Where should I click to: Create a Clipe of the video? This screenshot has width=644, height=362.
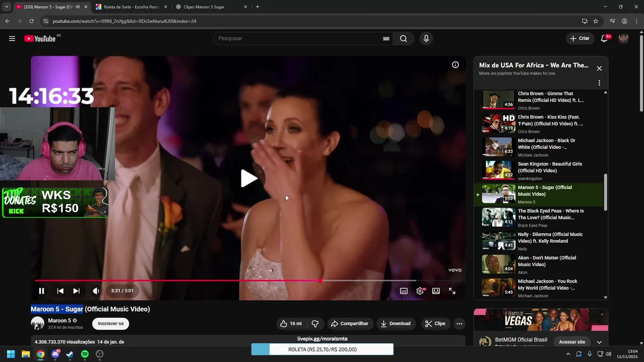[435, 324]
